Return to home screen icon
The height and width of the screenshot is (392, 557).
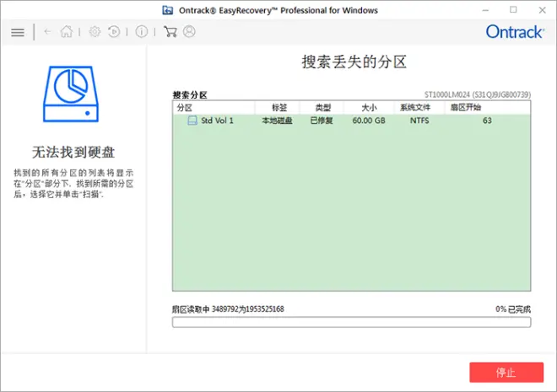(x=67, y=31)
